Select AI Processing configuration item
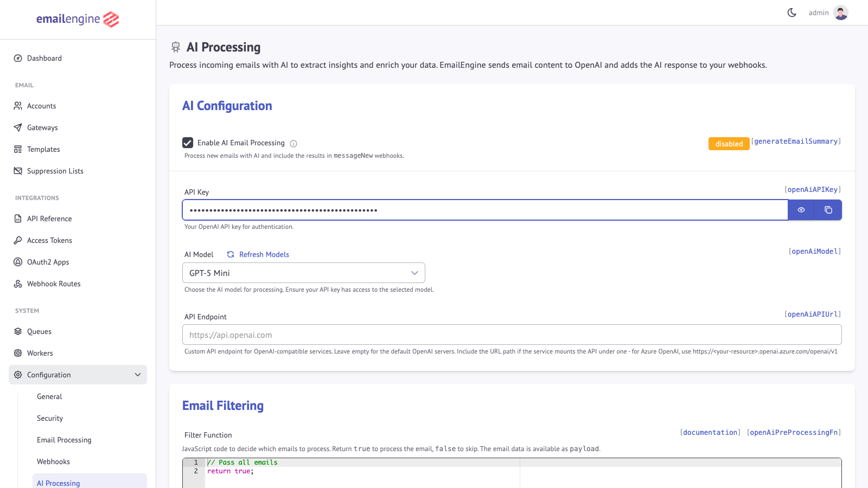This screenshot has width=868, height=488. pyautogui.click(x=90, y=481)
